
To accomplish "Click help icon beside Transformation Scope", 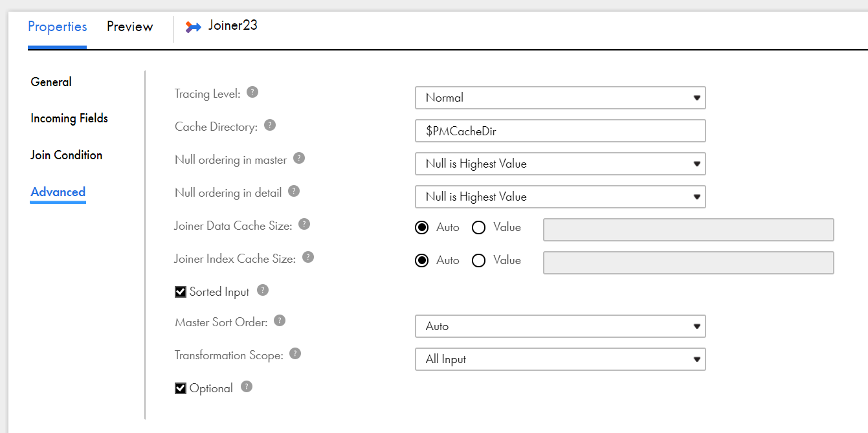I will (x=295, y=354).
